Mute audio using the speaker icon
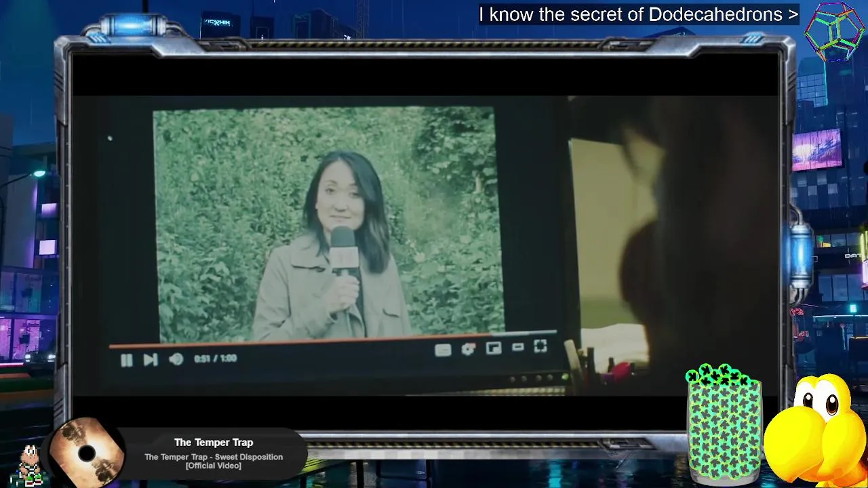 [176, 359]
